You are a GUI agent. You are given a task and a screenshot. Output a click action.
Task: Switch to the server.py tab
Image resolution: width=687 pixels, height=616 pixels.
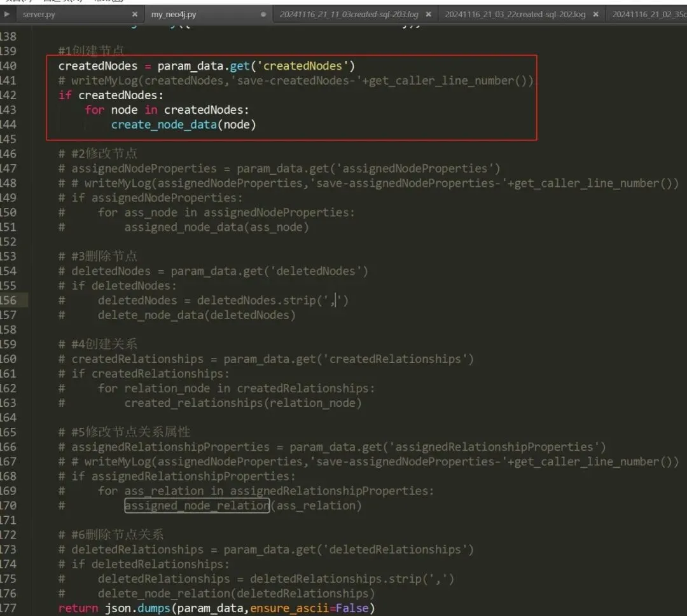[x=39, y=15]
